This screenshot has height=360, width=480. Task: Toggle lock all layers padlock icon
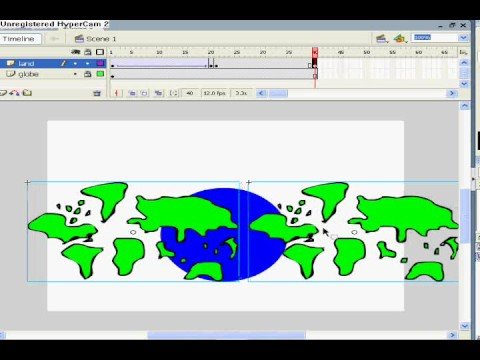coord(88,52)
